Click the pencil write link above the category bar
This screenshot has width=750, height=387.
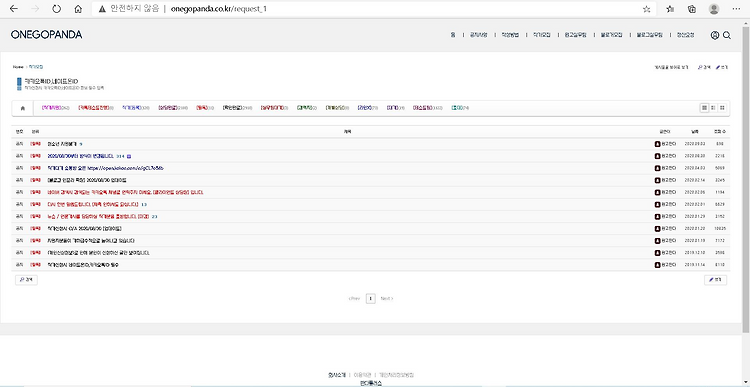(x=722, y=67)
